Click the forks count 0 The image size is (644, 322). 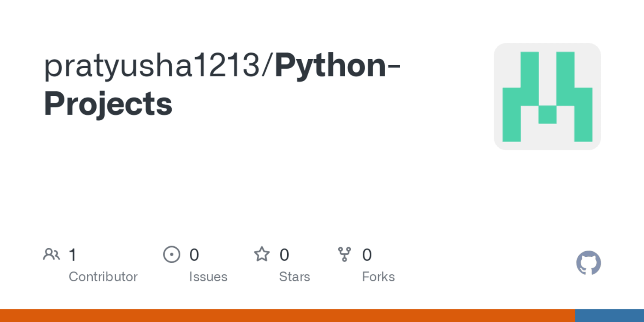pos(367,255)
